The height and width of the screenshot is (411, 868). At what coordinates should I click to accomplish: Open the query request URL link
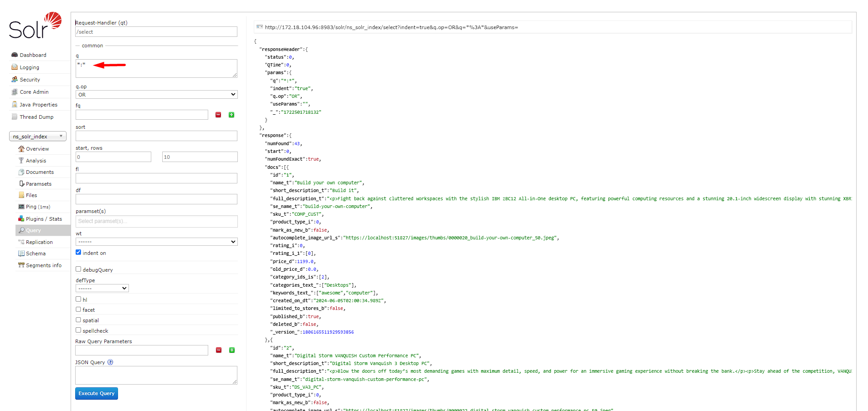point(391,27)
